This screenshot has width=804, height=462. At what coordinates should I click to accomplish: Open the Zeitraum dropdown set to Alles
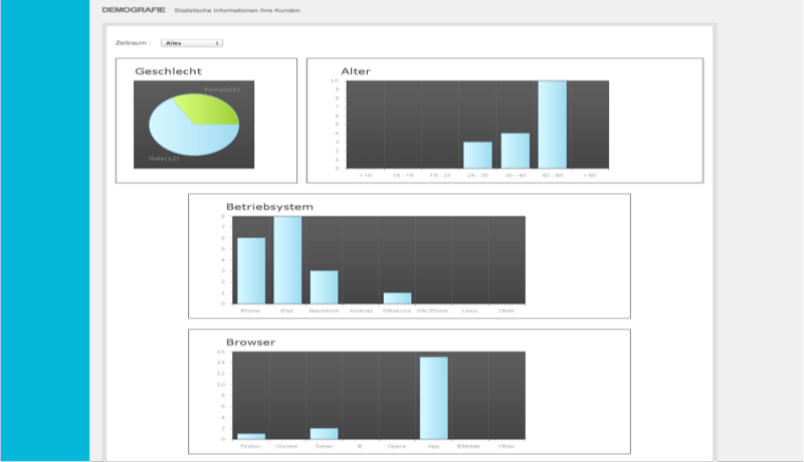point(191,43)
